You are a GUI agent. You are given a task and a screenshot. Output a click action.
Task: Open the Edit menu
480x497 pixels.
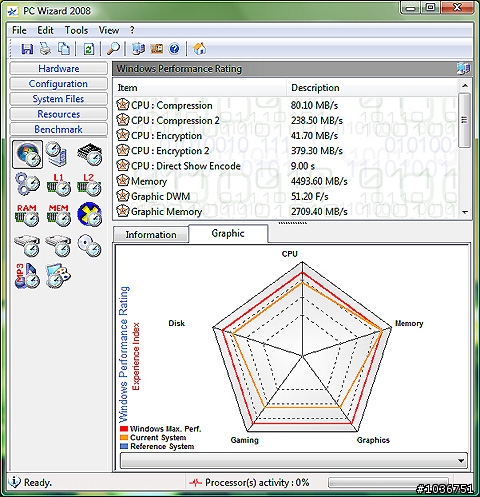[45, 30]
